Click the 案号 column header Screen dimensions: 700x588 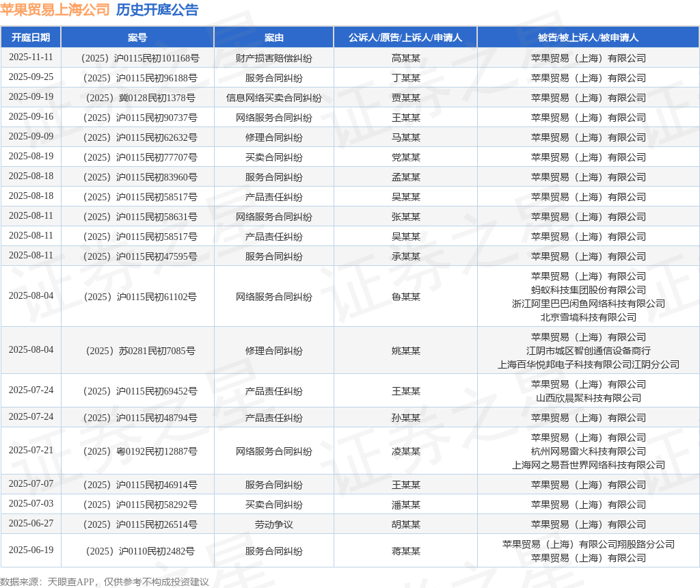137,38
